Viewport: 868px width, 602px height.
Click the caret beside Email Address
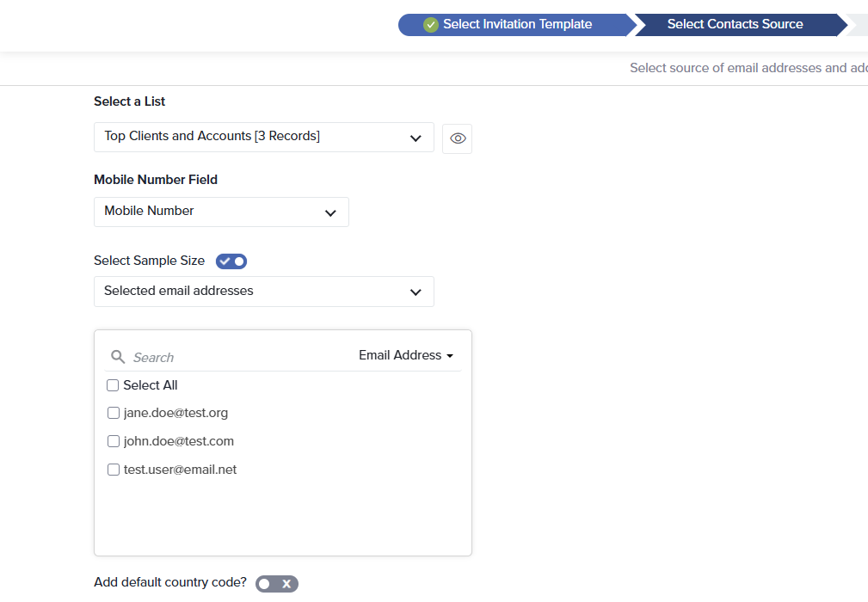[449, 356]
